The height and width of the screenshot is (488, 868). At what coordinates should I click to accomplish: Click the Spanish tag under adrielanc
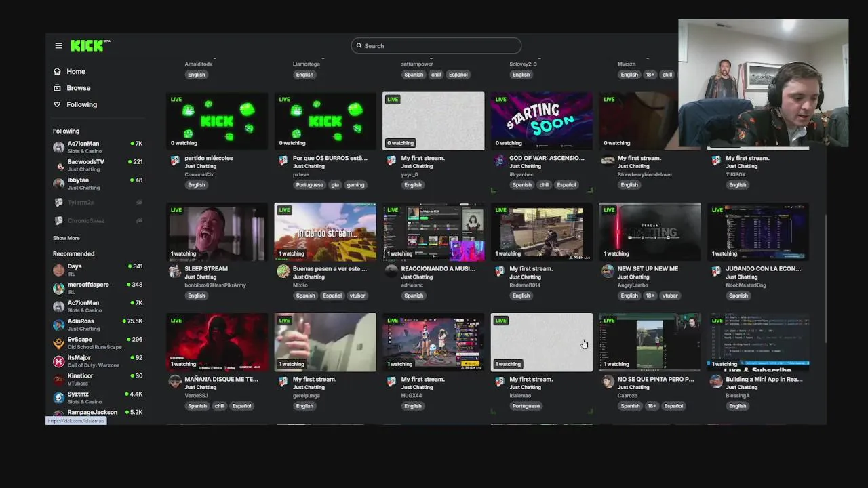[x=414, y=296]
